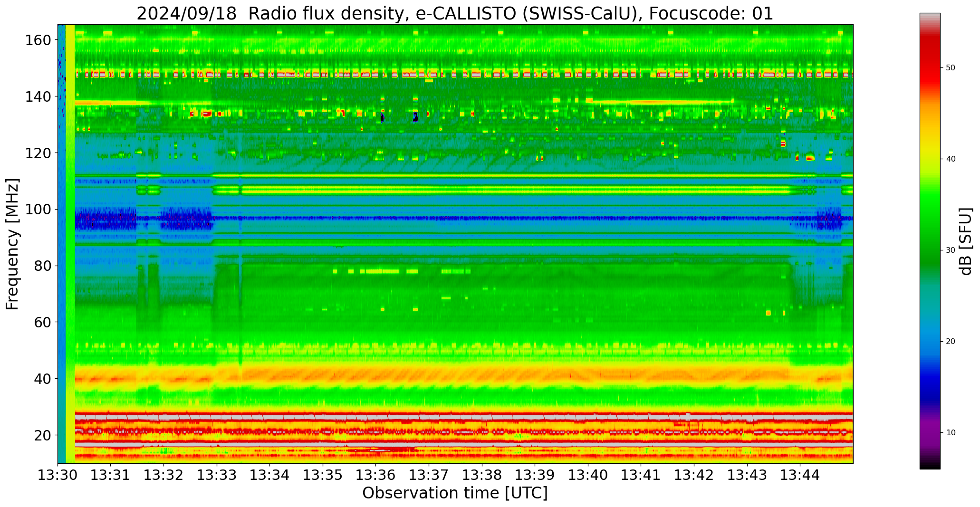Click the 'Observation time [UTC]' x-axis label

click(x=455, y=493)
